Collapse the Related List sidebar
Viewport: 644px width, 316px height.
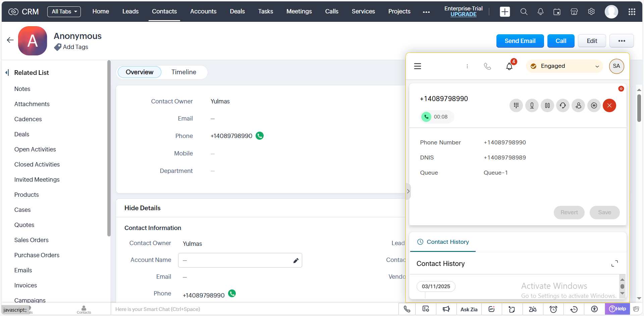(7, 73)
